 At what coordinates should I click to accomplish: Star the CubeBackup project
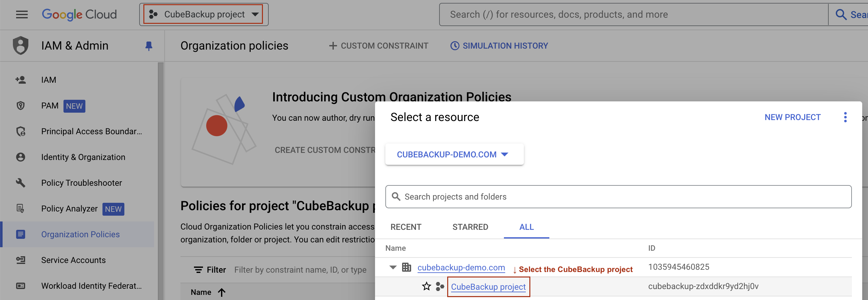[426, 286]
